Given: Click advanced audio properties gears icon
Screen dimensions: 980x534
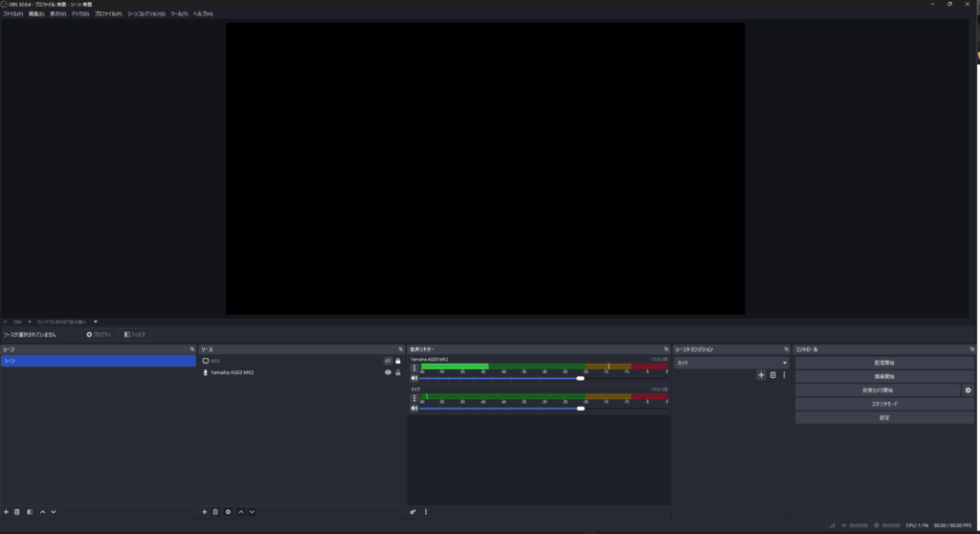Looking at the screenshot, I should (413, 512).
